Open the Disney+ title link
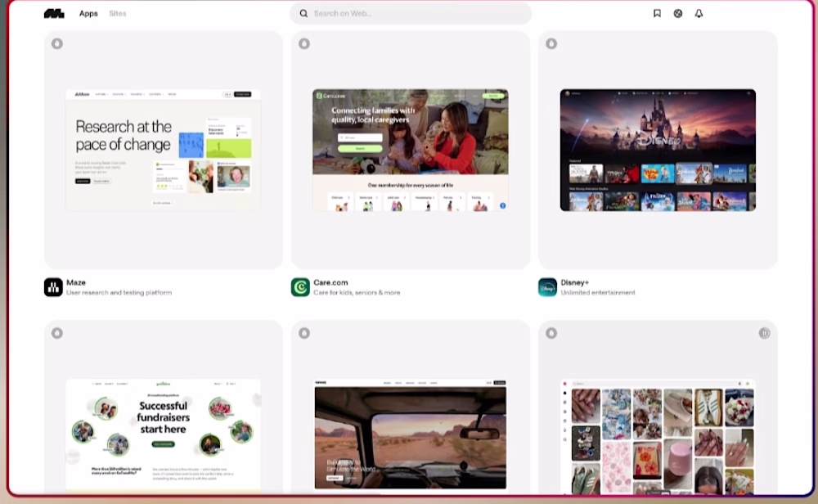This screenshot has width=818, height=504. (x=575, y=282)
